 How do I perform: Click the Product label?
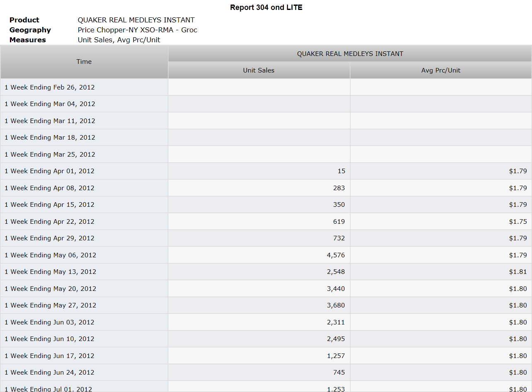(24, 20)
